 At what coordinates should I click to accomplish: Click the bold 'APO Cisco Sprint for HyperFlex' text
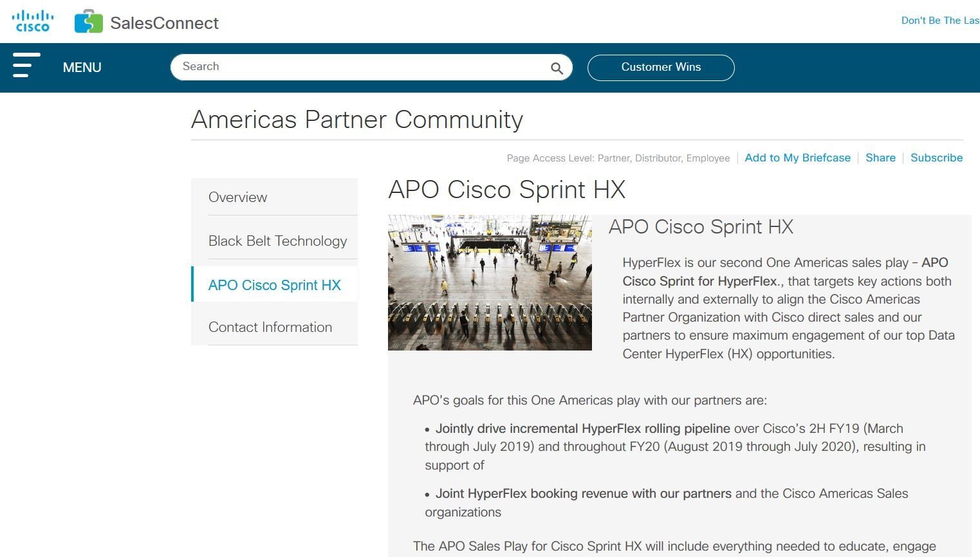pos(785,272)
